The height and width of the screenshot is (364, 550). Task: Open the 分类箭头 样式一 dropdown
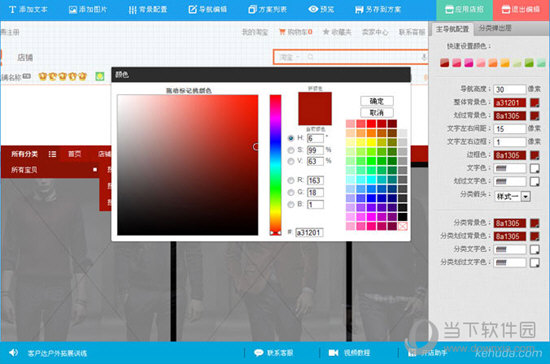512,196
